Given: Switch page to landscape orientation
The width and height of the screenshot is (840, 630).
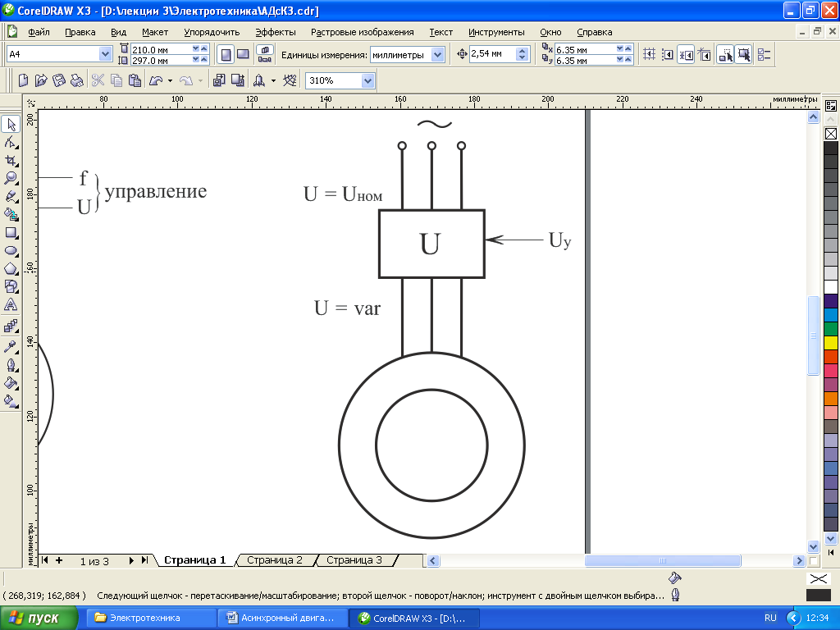Looking at the screenshot, I should point(243,54).
